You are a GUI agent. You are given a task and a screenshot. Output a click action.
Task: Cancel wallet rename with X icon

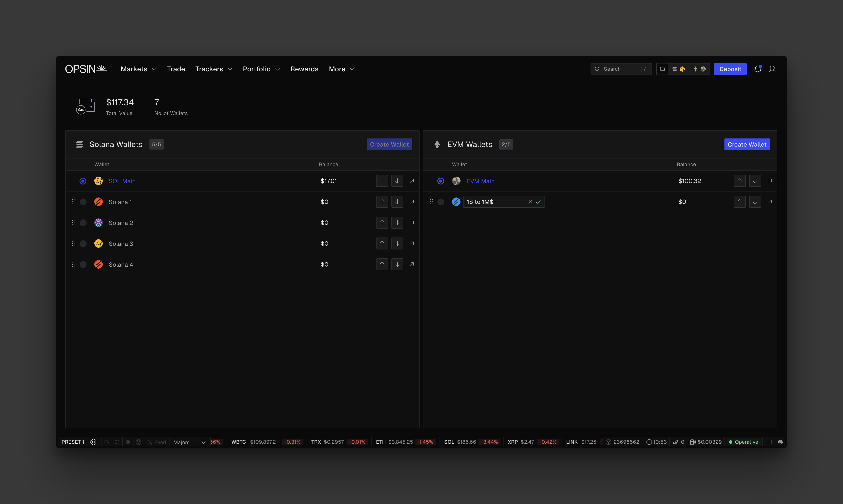pyautogui.click(x=530, y=202)
